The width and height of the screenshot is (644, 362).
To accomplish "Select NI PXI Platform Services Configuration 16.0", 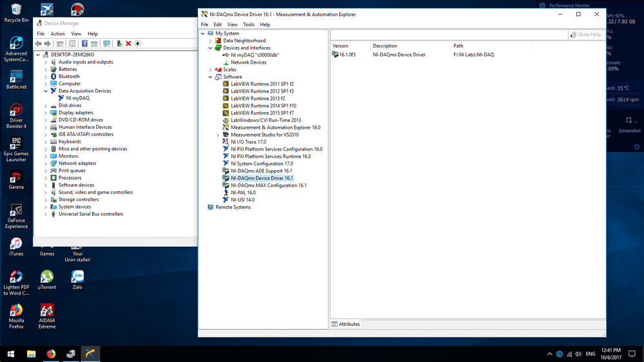I will (x=277, y=149).
